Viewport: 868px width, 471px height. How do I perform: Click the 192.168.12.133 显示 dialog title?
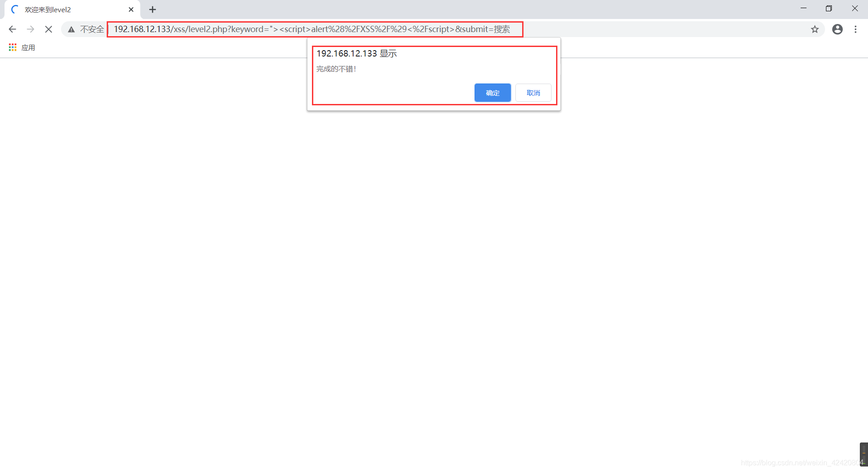[357, 53]
